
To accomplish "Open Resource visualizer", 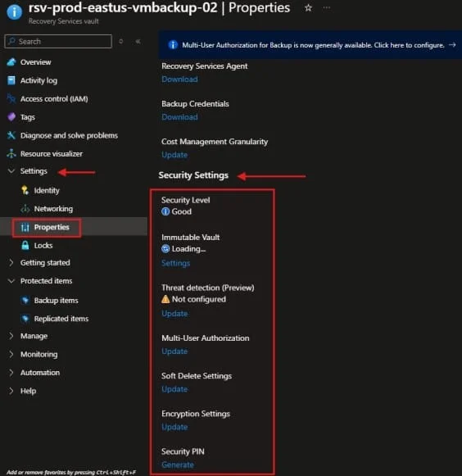I will coord(52,154).
